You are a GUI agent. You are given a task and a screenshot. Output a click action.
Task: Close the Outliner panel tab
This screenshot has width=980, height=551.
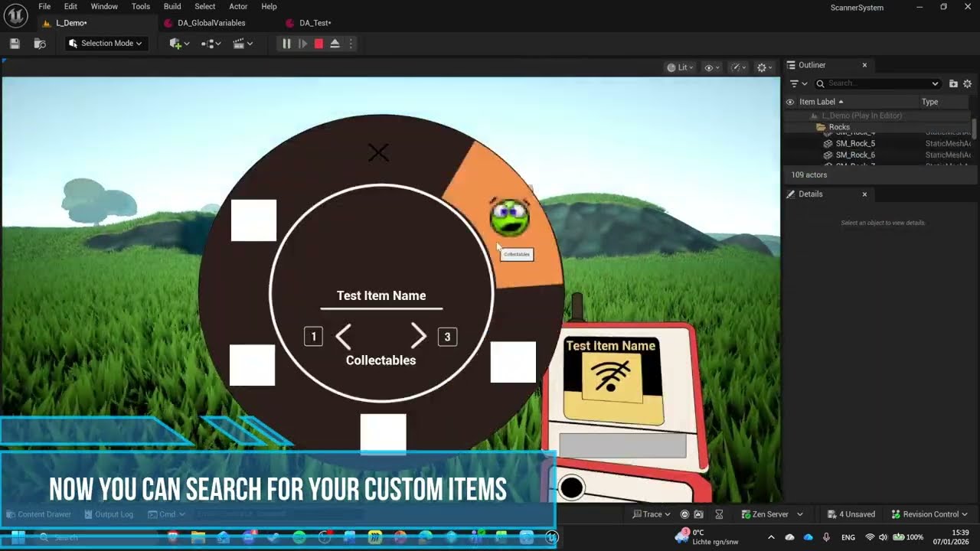864,65
